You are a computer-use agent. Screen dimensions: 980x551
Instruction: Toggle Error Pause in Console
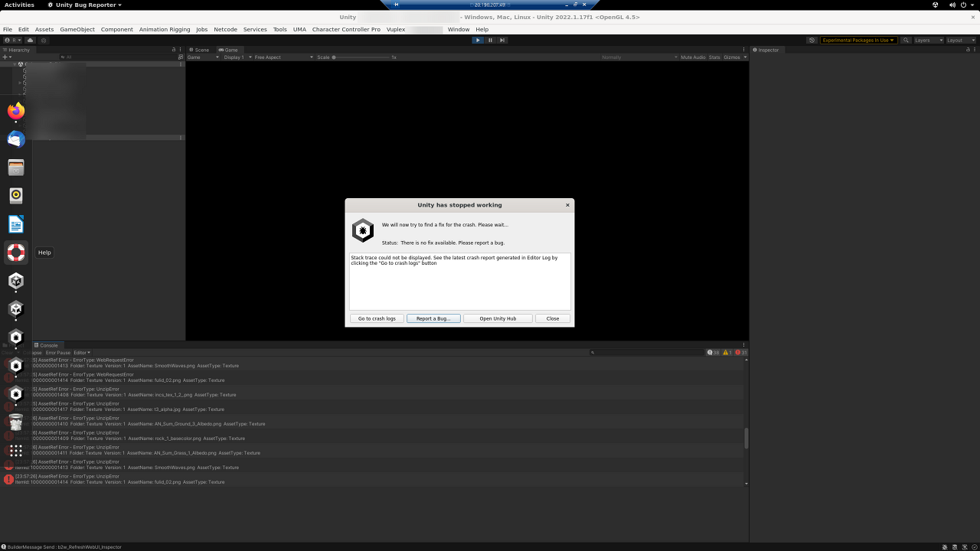[57, 353]
